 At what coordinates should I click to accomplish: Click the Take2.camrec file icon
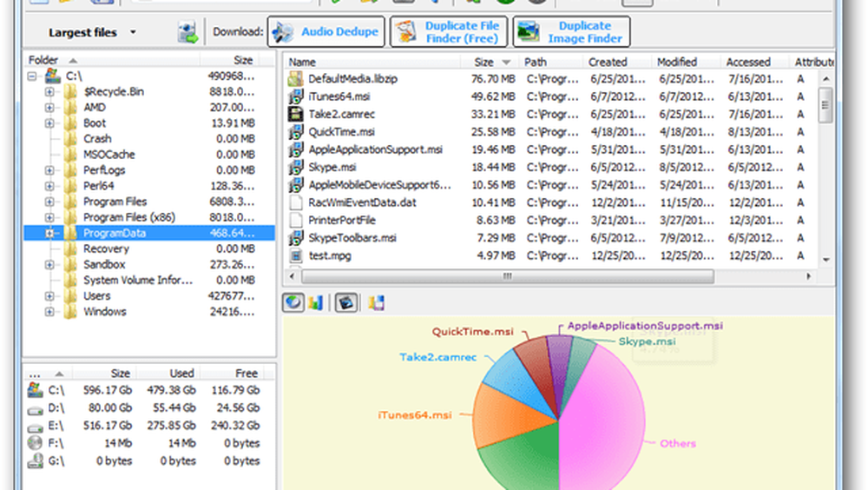coord(295,113)
